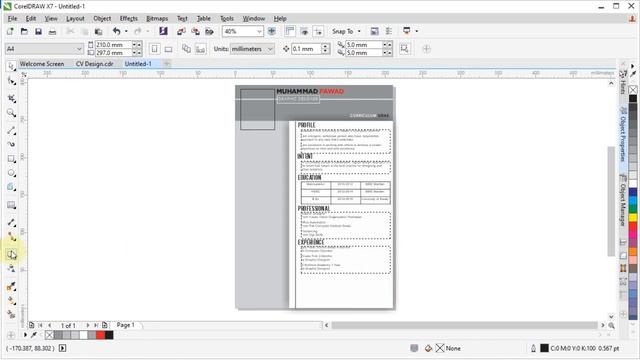Screen dimensions: 640x360
Task: Click the Open file icon
Action: (24, 31)
